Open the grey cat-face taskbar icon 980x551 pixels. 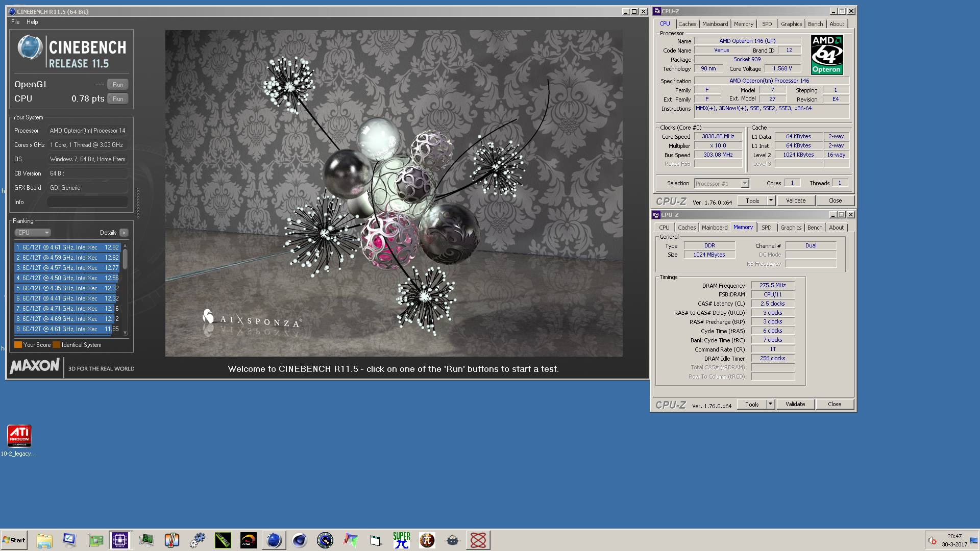[x=453, y=540]
